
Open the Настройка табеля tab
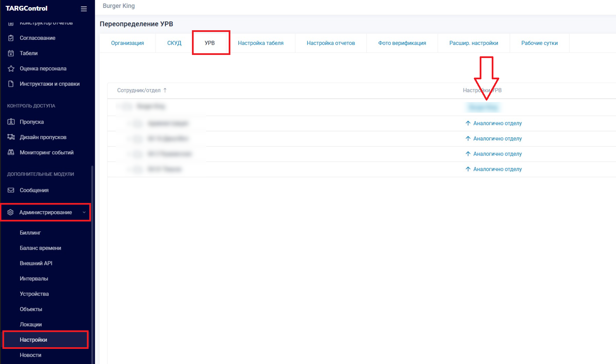(261, 43)
